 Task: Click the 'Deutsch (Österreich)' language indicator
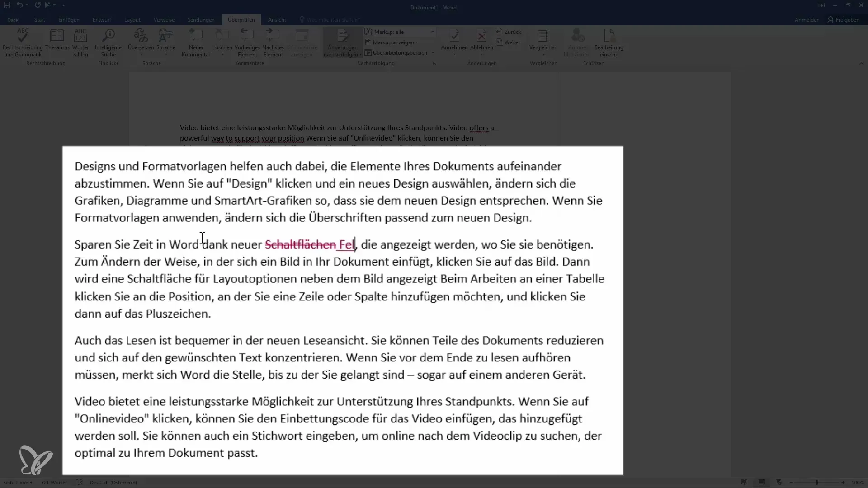click(113, 483)
